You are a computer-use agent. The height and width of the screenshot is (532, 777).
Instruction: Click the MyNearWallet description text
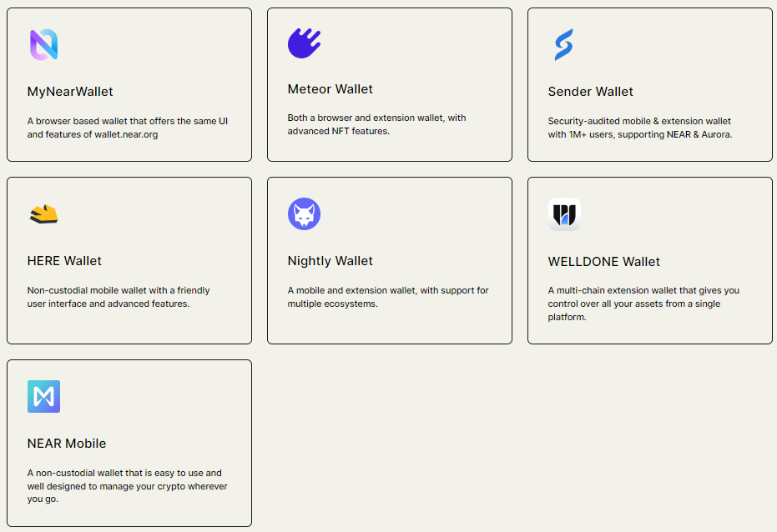128,128
